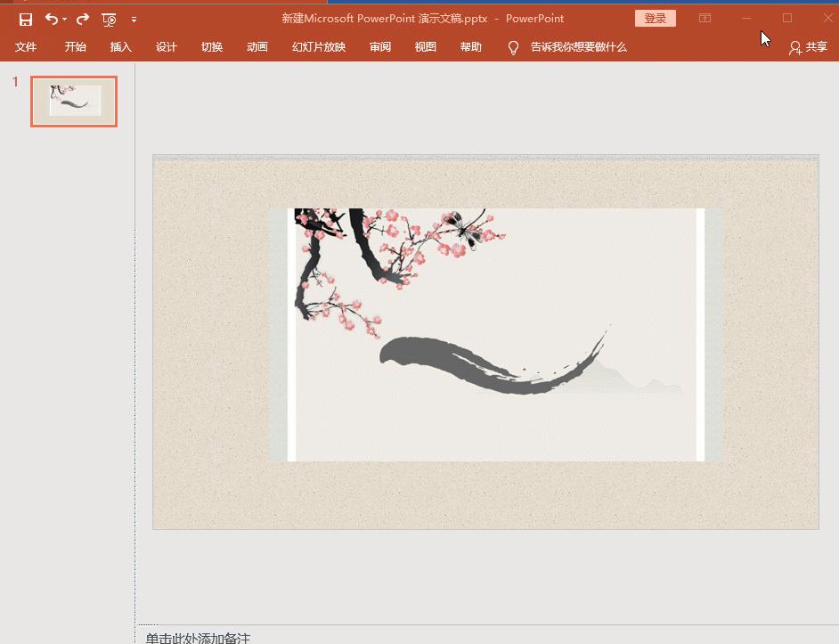Open the 帮助 tab for help options

pos(470,47)
